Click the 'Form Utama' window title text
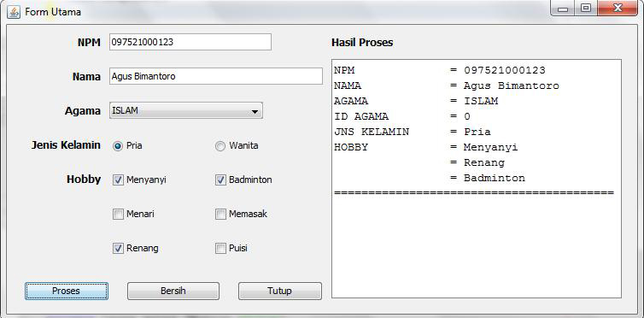The width and height of the screenshot is (644, 318). click(53, 12)
